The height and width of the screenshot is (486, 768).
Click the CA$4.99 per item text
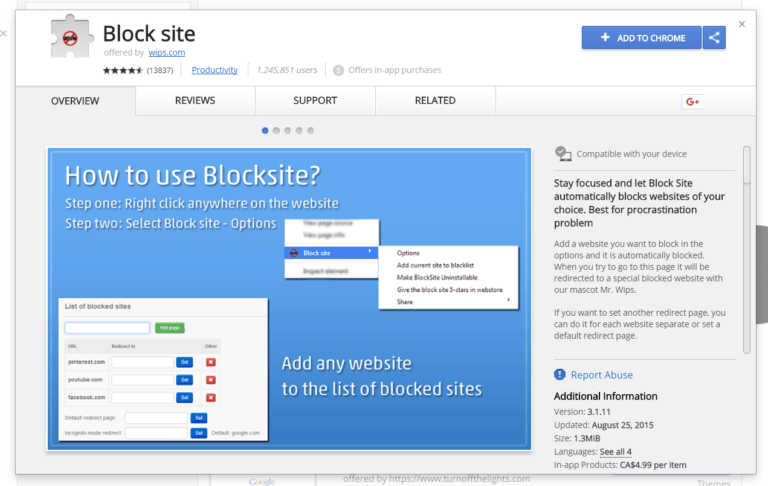click(653, 465)
